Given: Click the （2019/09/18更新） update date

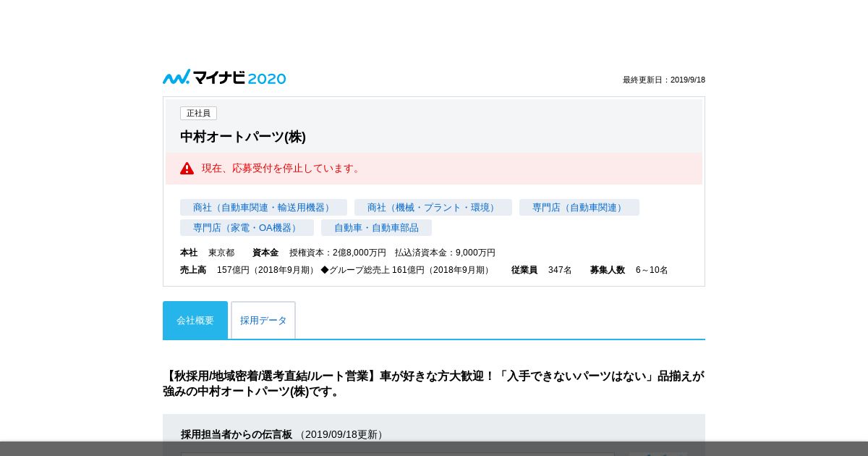Looking at the screenshot, I should click(341, 434).
